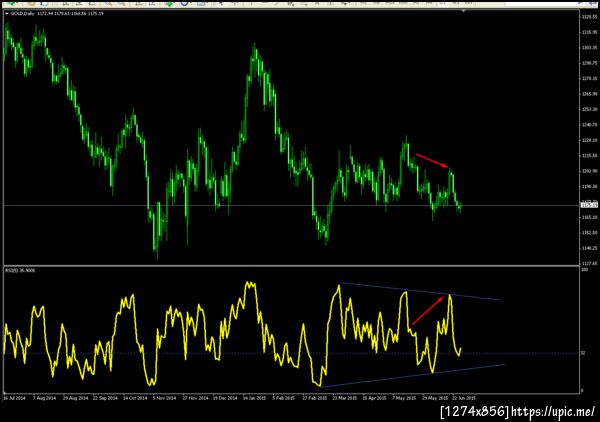The height and width of the screenshot is (422, 600).
Task: Click the 1303.35 price scale label
Action: coord(589,47)
